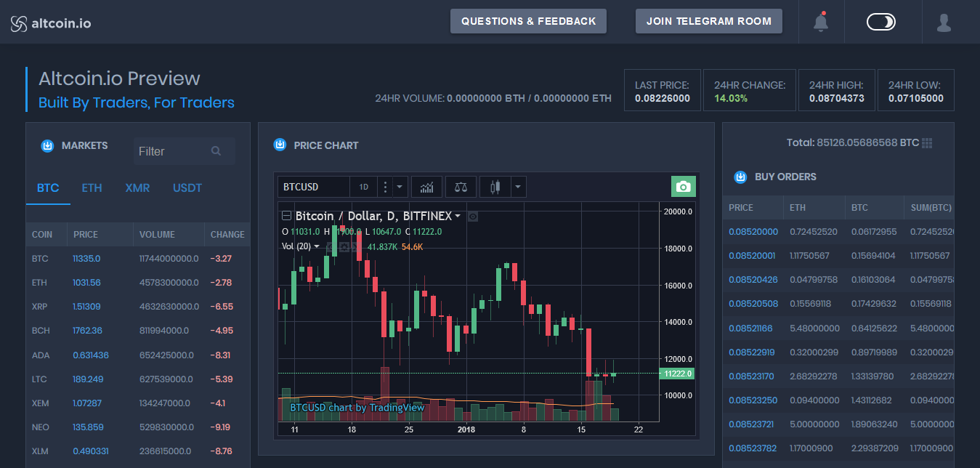Expand the Bitcoin / Dollar BITFINEX series dropdown
The width and height of the screenshot is (980, 468).
coord(458,217)
